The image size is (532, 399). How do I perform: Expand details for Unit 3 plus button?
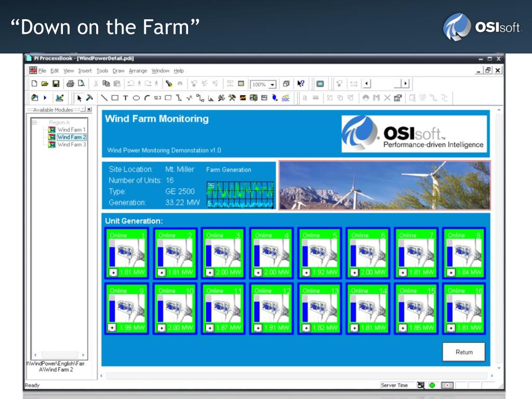click(210, 272)
